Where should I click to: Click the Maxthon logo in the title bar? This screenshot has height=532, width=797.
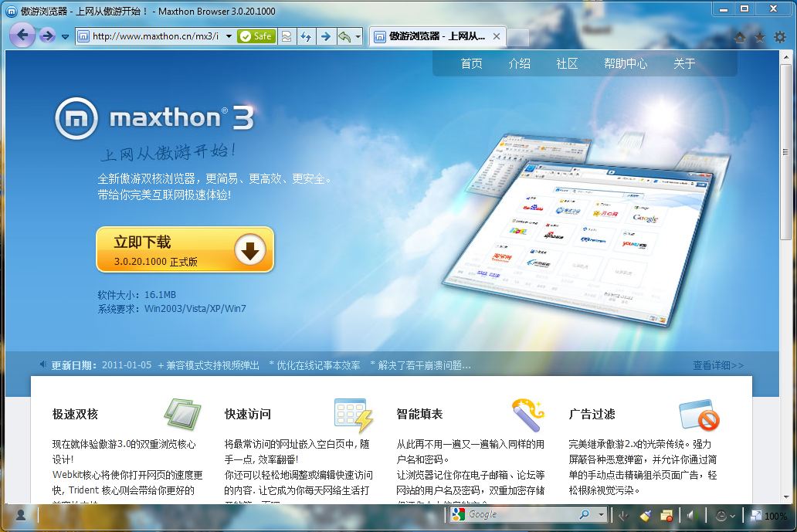11,11
